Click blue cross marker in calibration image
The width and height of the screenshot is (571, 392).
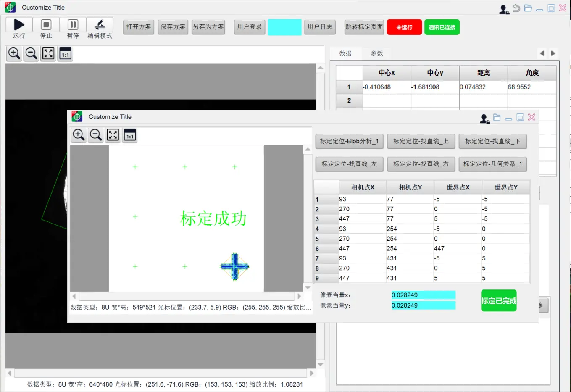[235, 266]
